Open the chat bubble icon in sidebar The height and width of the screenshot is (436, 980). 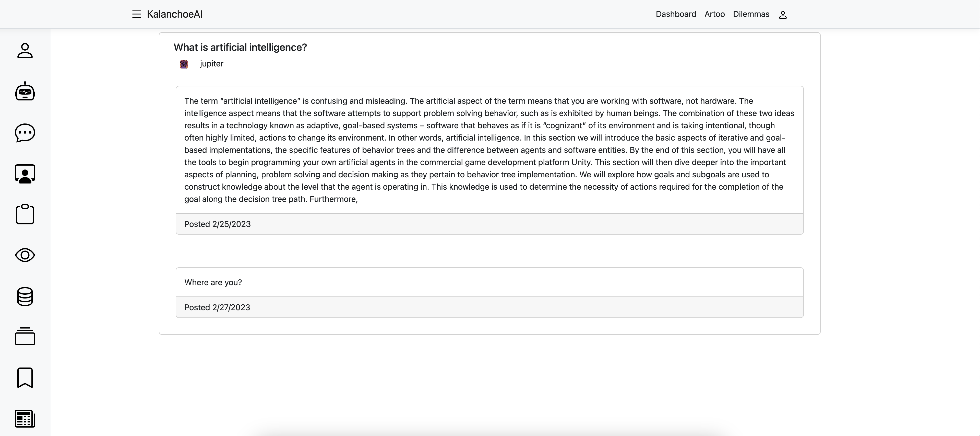pos(25,133)
